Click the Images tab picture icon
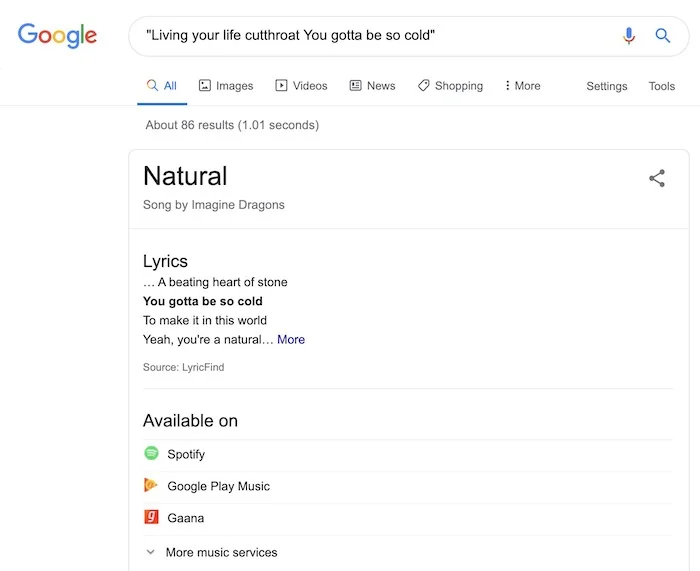 (x=204, y=85)
